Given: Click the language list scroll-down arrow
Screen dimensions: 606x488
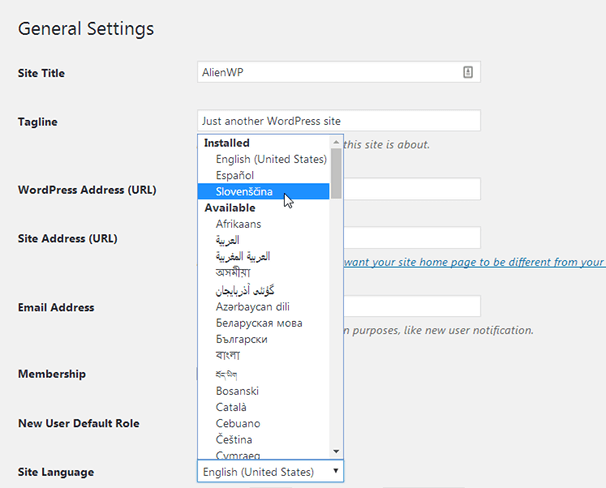Looking at the screenshot, I should pos(336,451).
